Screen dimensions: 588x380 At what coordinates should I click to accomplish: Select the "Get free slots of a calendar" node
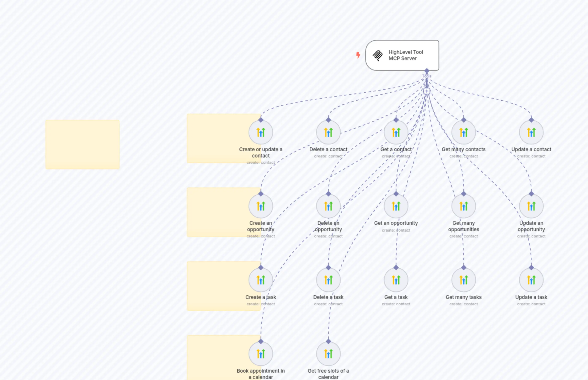(328, 353)
